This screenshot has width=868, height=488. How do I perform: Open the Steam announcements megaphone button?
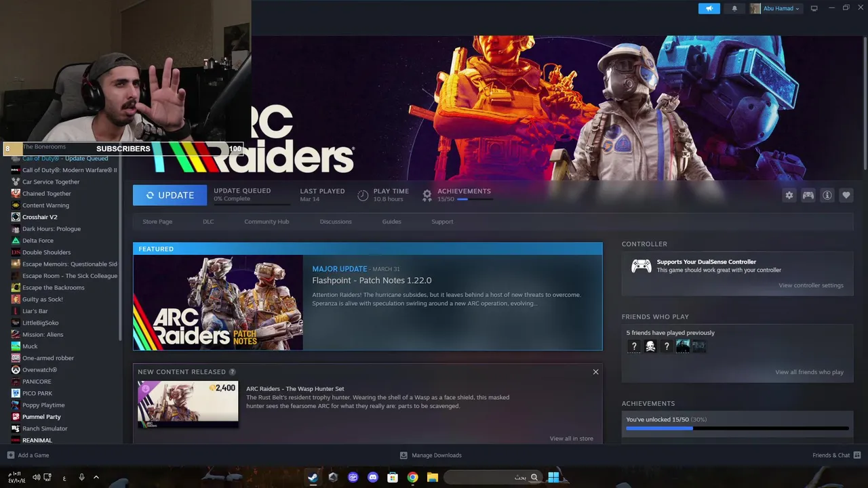point(709,8)
